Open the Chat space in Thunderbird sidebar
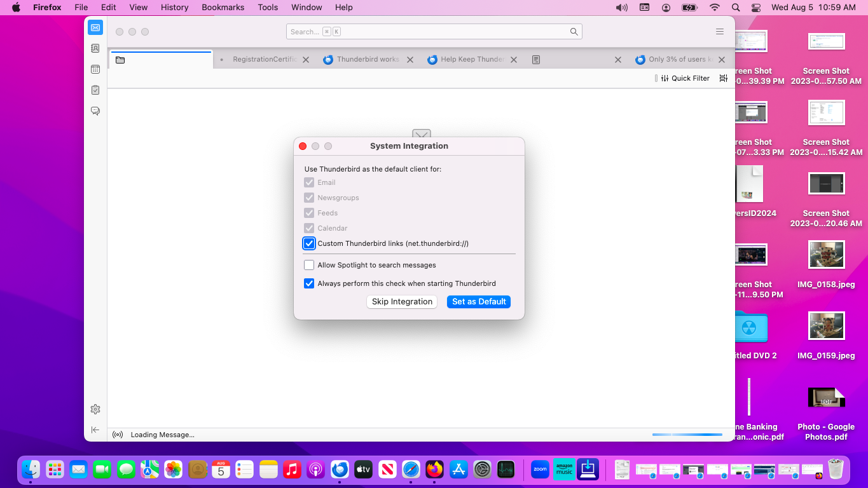 click(x=95, y=111)
